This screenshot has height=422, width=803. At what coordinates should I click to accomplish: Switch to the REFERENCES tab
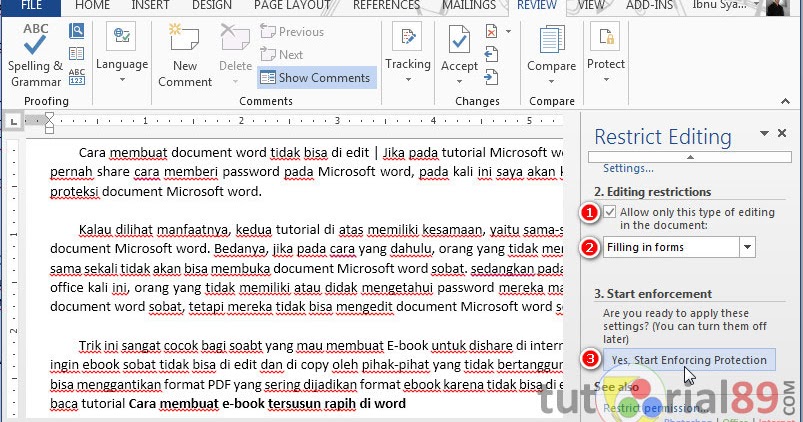click(x=386, y=6)
